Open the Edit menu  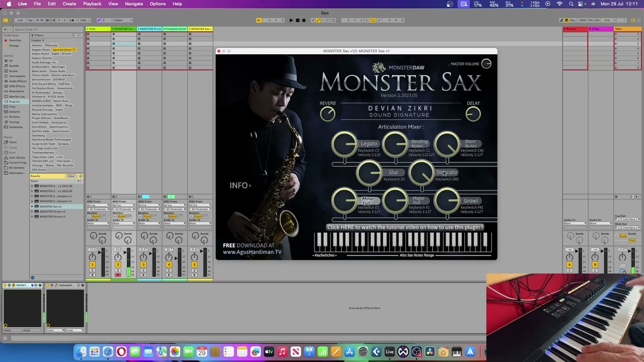coord(52,4)
